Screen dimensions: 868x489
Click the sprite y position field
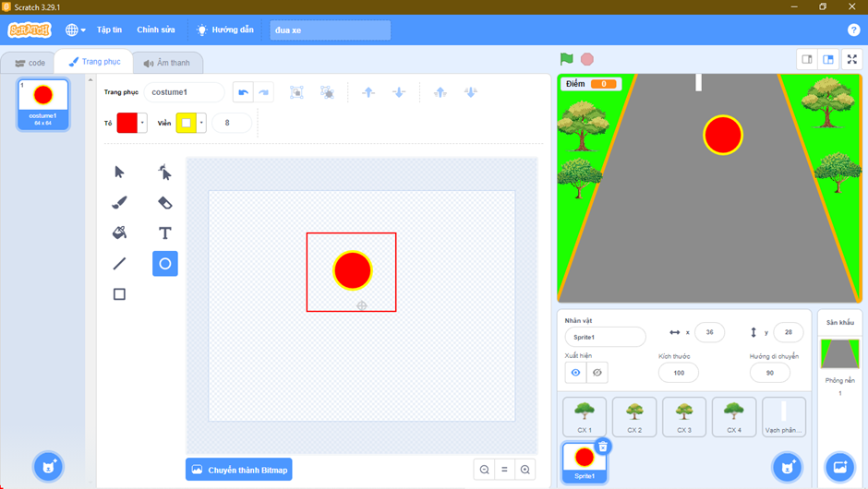pyautogui.click(x=789, y=332)
